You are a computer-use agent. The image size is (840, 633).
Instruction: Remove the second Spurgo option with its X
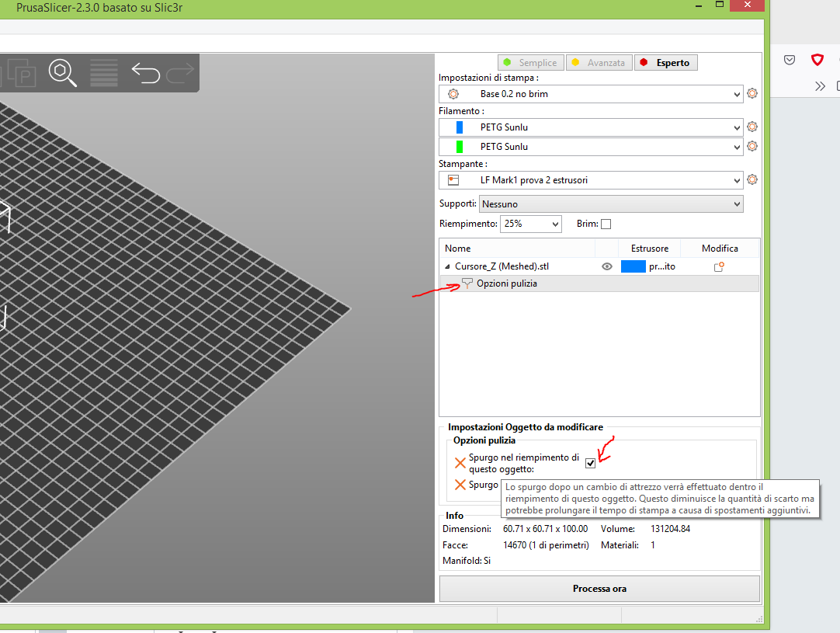(x=460, y=485)
